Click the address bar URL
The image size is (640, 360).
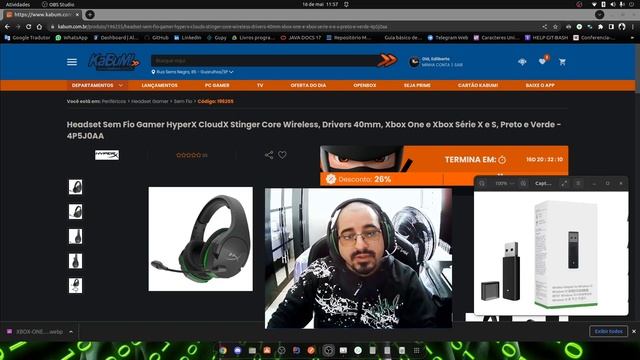pos(222,27)
